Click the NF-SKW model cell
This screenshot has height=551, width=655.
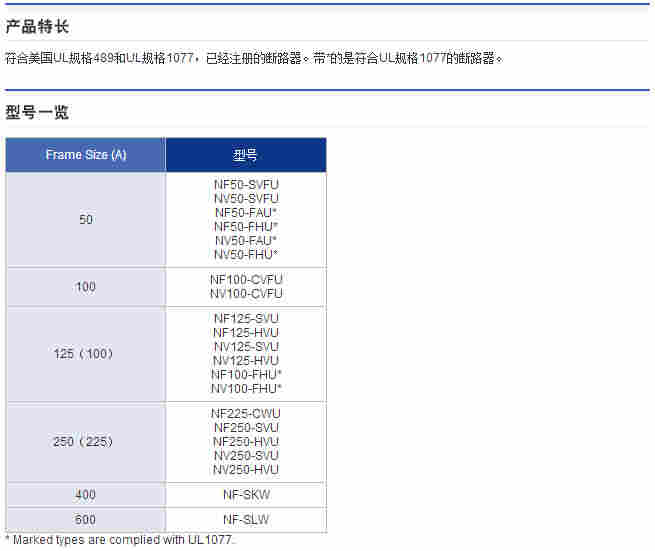pos(246,495)
